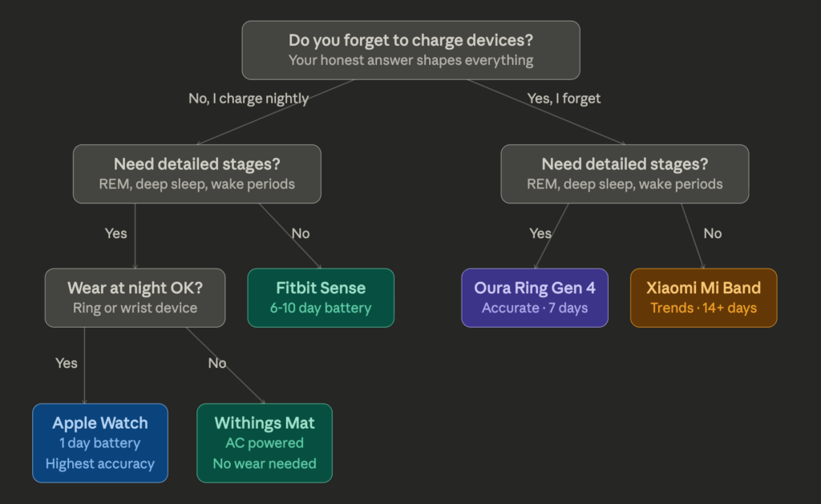The height and width of the screenshot is (504, 821).
Task: Click the 'No, I charge nightly' branch label
Action: pyautogui.click(x=249, y=99)
